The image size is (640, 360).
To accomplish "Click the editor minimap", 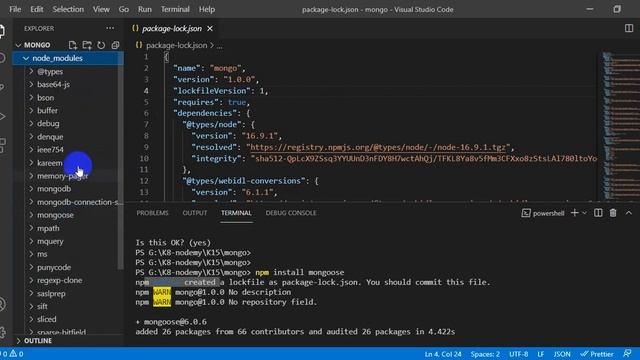I will click(x=621, y=126).
